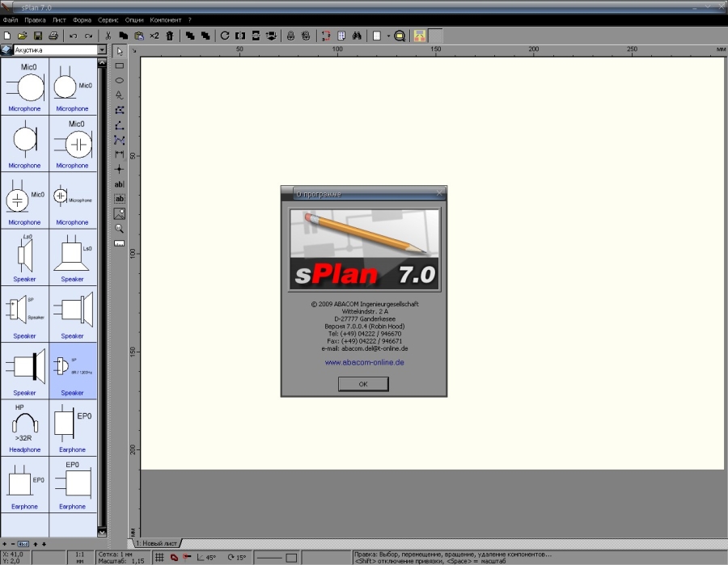The height and width of the screenshot is (565, 728).
Task: Toggle the grid display in the status bar
Action: click(159, 557)
